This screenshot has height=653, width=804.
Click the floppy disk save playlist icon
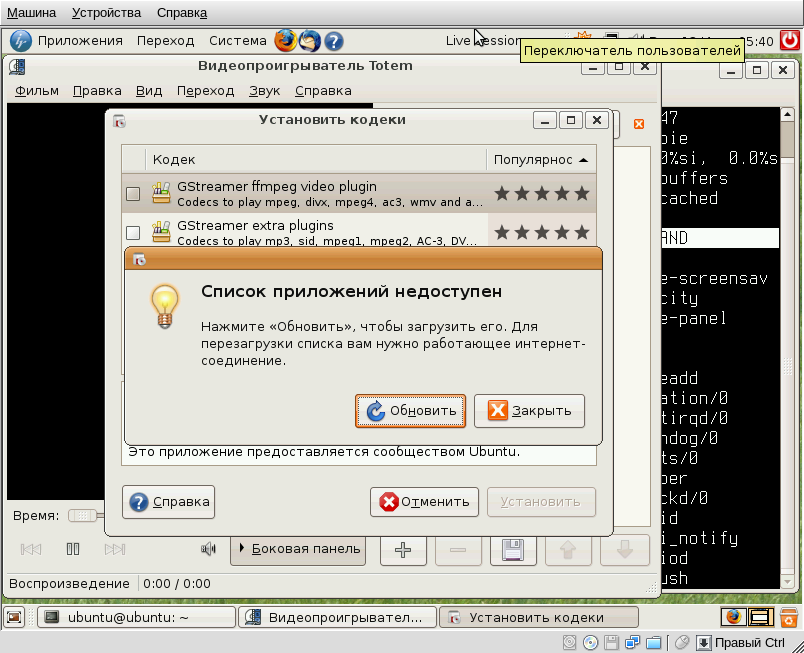[x=512, y=549]
